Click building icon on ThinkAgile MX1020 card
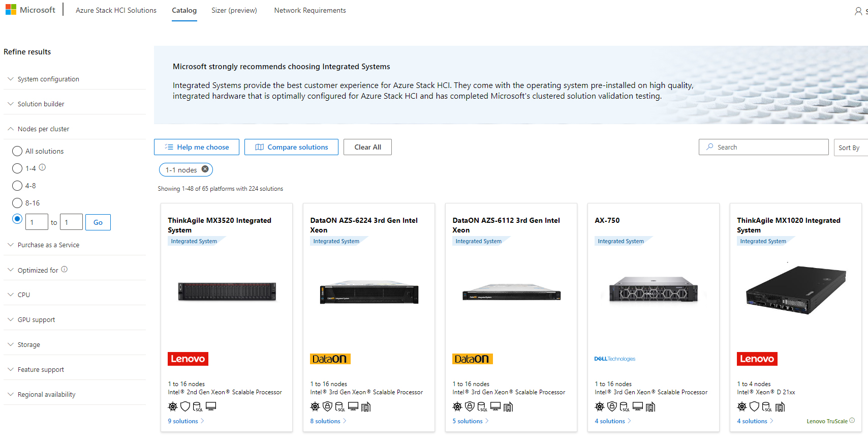The height and width of the screenshot is (439, 868). [780, 406]
